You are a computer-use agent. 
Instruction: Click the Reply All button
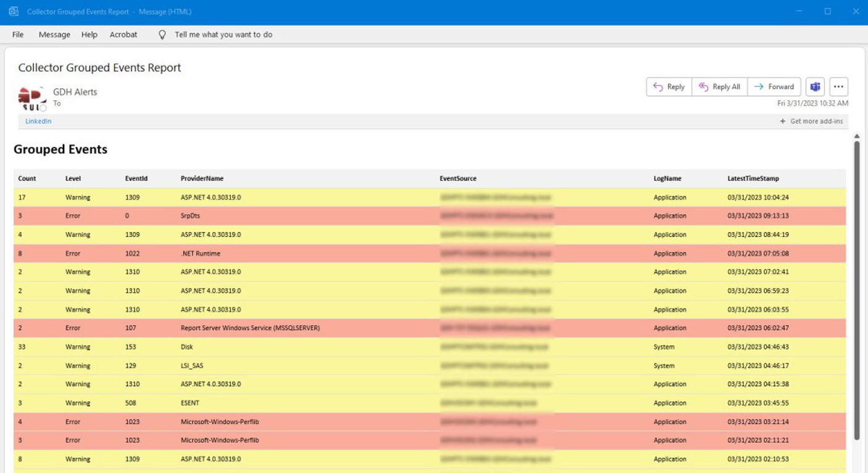tap(719, 87)
